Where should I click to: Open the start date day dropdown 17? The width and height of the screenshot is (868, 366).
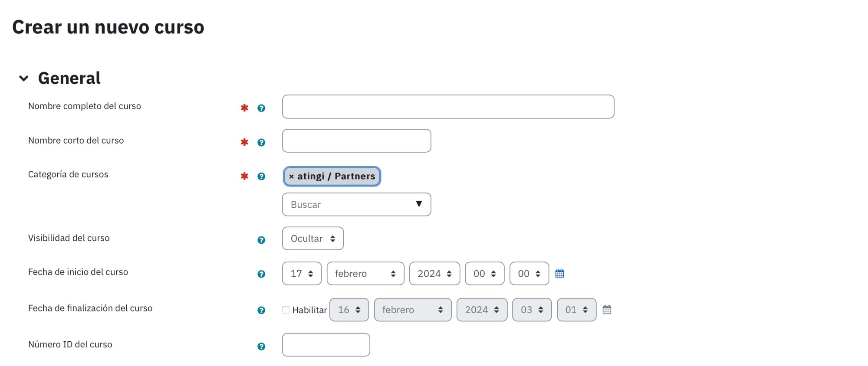click(302, 274)
